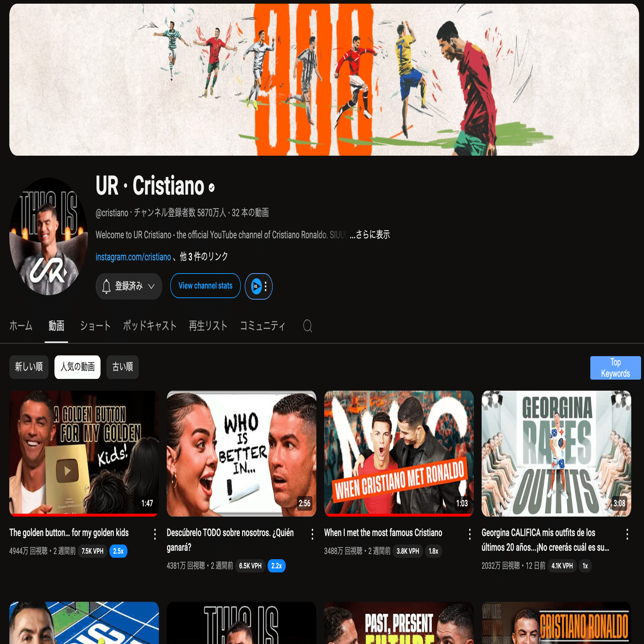Select the 人気の動画 filter chip

click(x=77, y=367)
